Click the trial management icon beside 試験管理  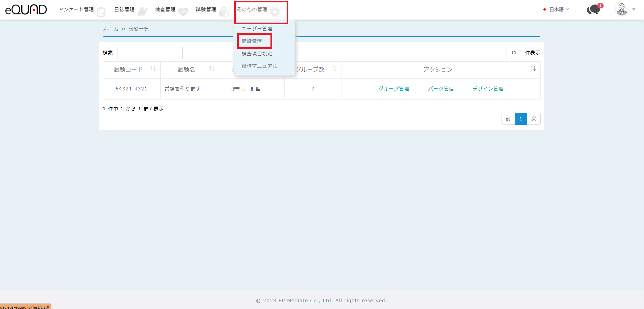click(224, 12)
